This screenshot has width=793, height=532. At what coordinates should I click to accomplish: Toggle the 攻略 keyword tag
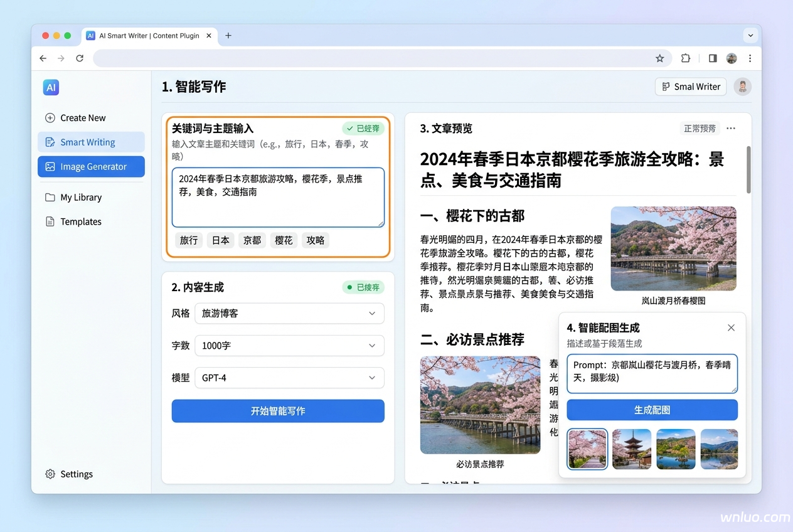[x=315, y=240]
